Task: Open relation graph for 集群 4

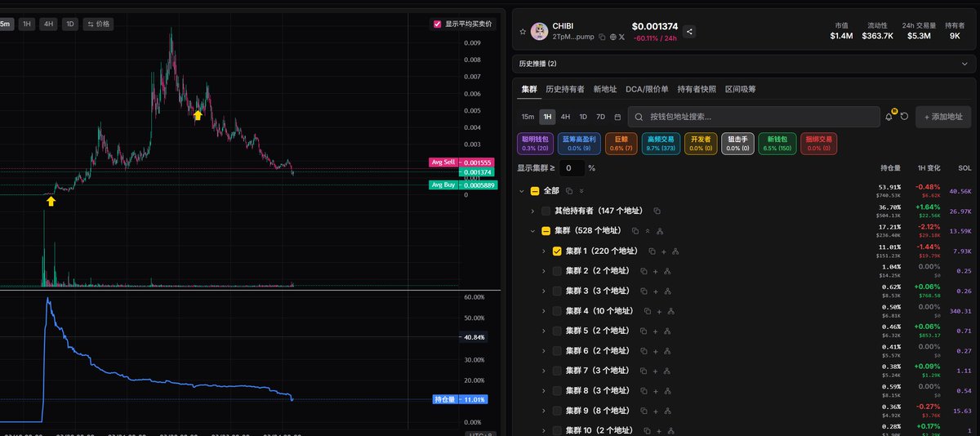Action: 670,311
